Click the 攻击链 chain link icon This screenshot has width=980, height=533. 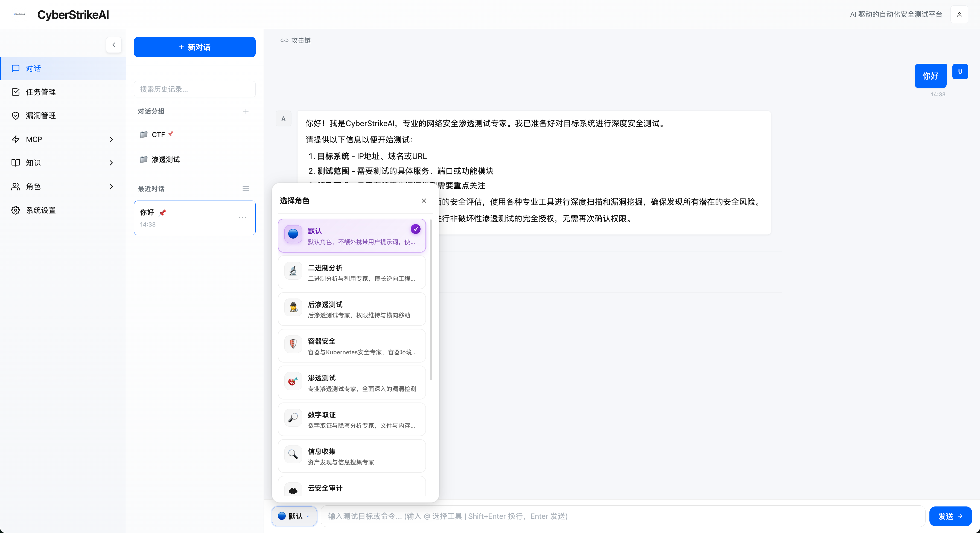tap(284, 40)
